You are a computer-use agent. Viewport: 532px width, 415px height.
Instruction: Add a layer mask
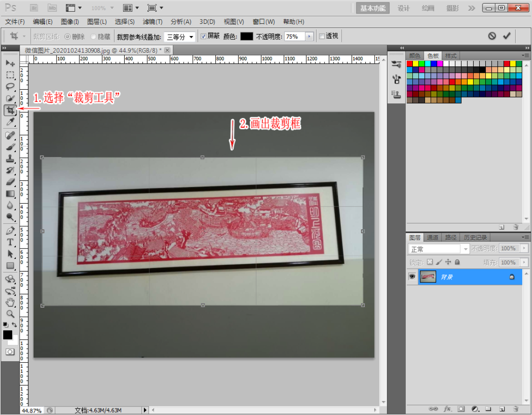click(461, 408)
